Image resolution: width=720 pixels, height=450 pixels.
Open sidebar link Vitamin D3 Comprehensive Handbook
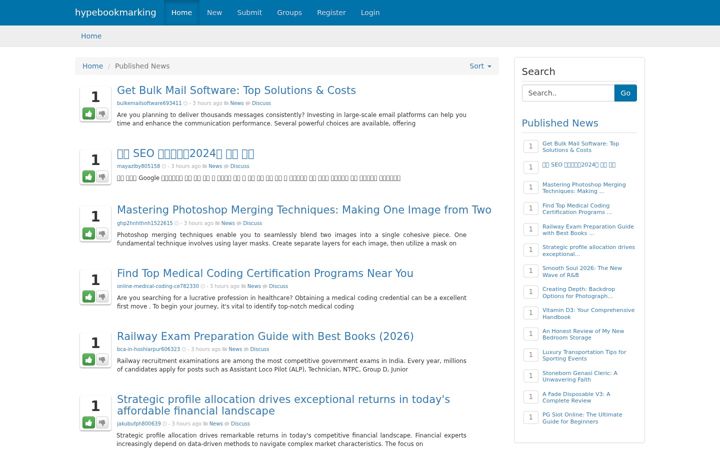588,313
